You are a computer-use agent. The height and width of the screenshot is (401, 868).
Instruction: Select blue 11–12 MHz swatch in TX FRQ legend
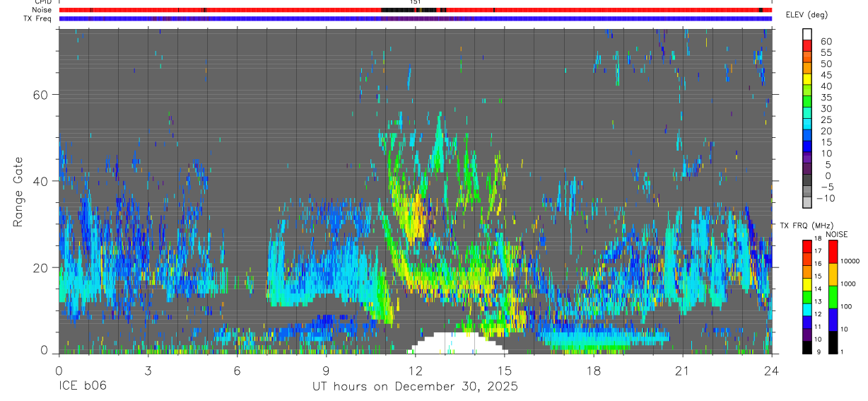coord(807,322)
